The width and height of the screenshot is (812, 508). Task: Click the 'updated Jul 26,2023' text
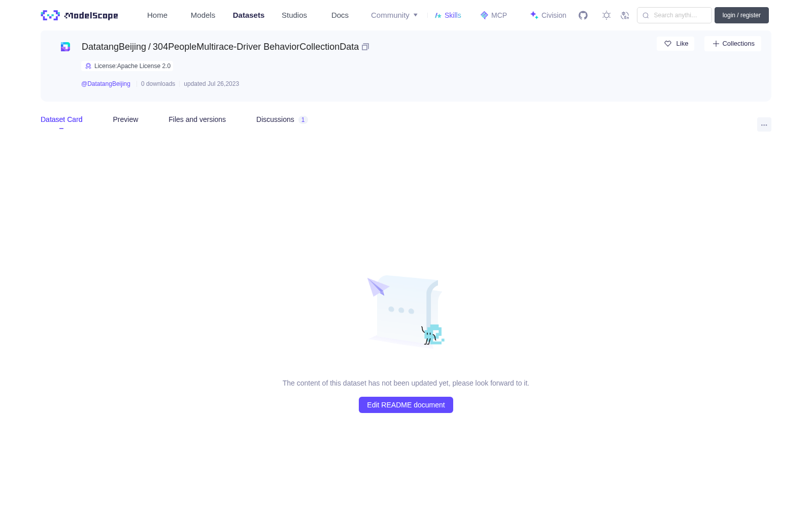(x=211, y=84)
